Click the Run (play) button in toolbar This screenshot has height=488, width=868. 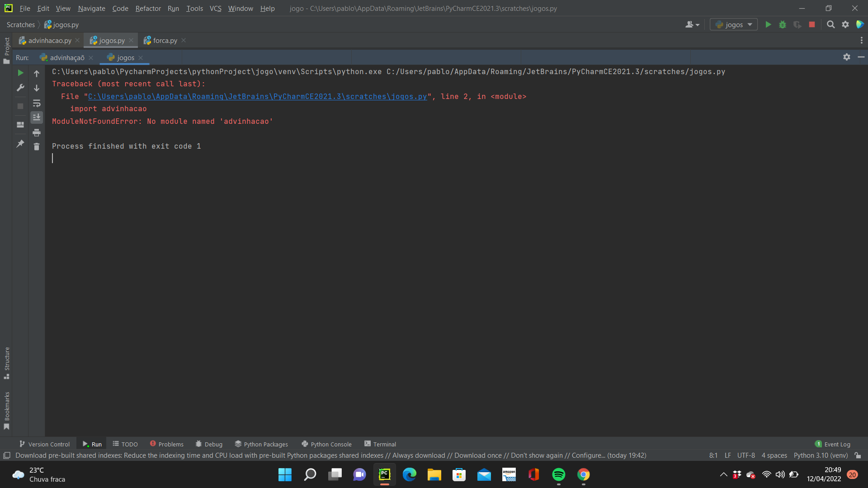click(x=769, y=24)
